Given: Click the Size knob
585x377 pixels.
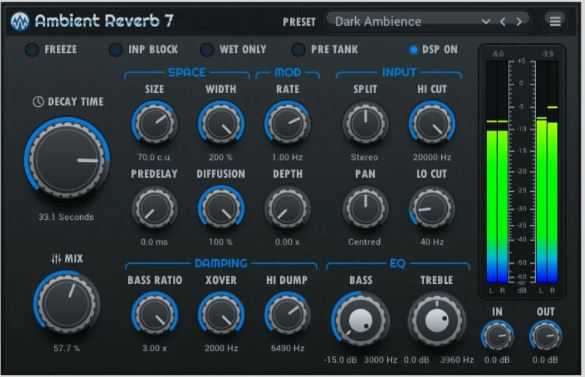Looking at the screenshot, I should point(154,123).
